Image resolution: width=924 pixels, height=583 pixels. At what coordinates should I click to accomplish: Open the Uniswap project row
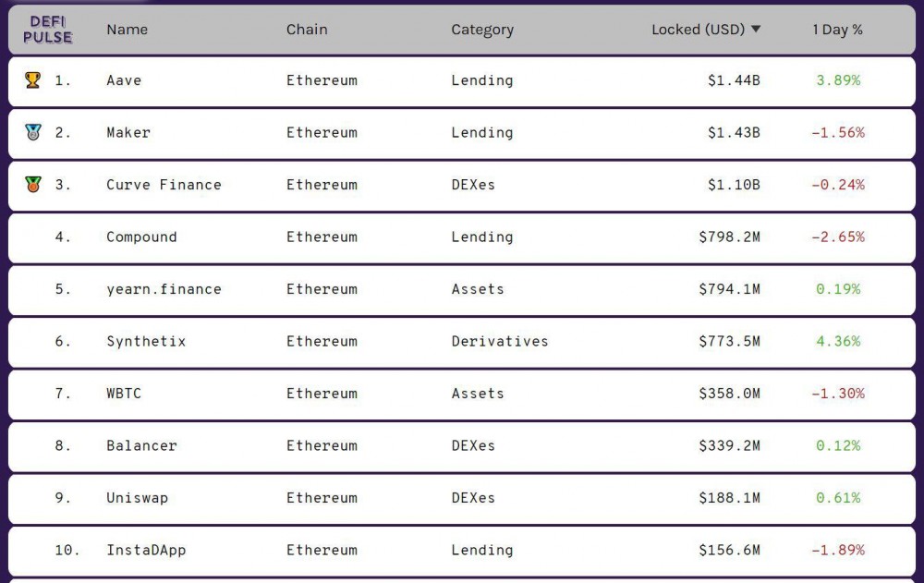137,498
